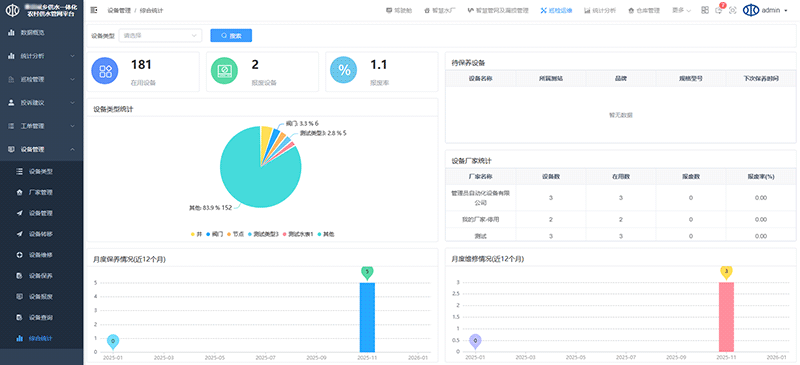Screen dimensions: 800x365
Task: Toggle fullscreen with the scan-frame icon
Action: (733, 10)
